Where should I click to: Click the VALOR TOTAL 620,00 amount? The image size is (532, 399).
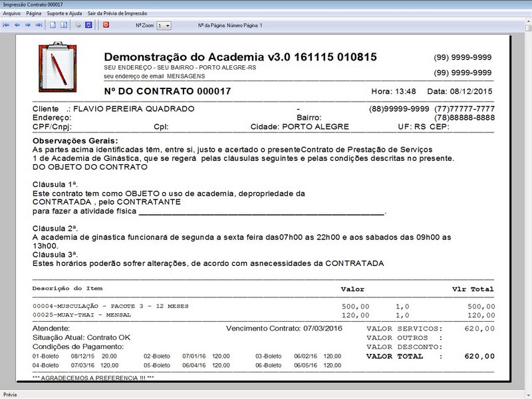479,356
